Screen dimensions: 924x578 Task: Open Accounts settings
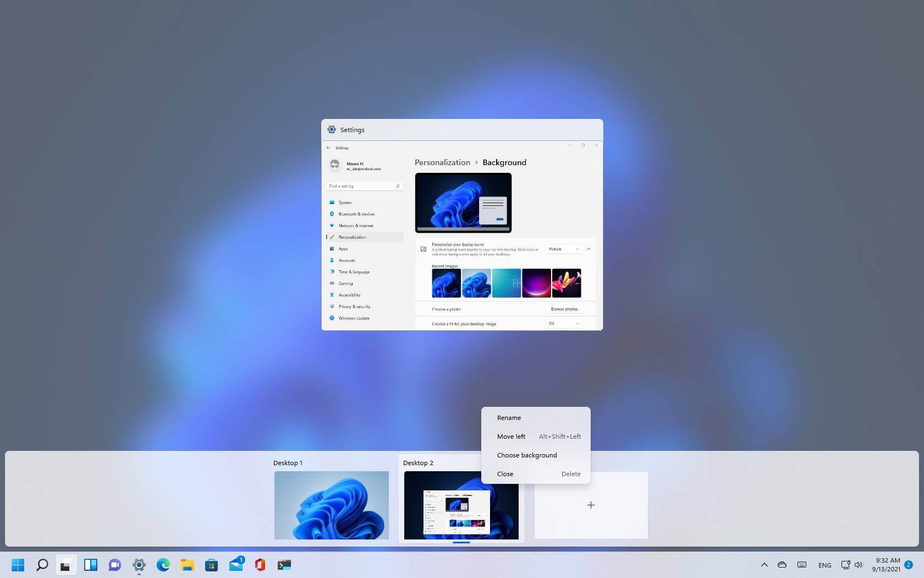pos(346,260)
